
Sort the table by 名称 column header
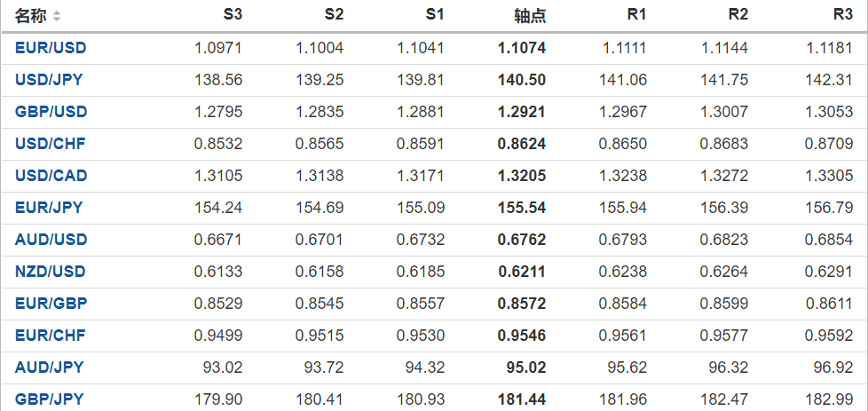[x=32, y=16]
